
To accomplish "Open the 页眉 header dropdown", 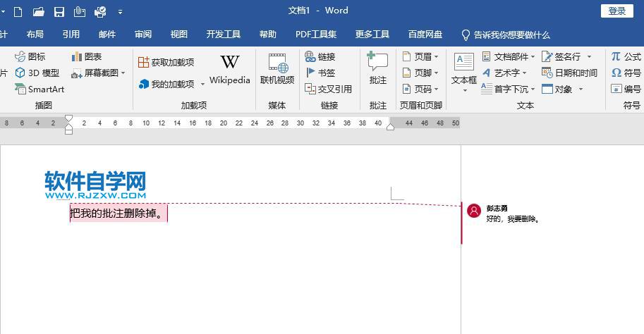I will click(420, 56).
